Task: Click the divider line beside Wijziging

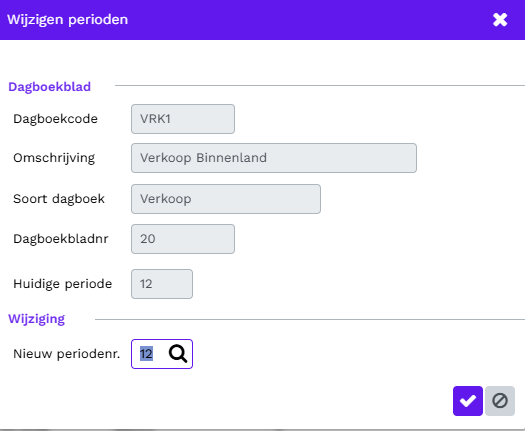Action: click(x=310, y=319)
